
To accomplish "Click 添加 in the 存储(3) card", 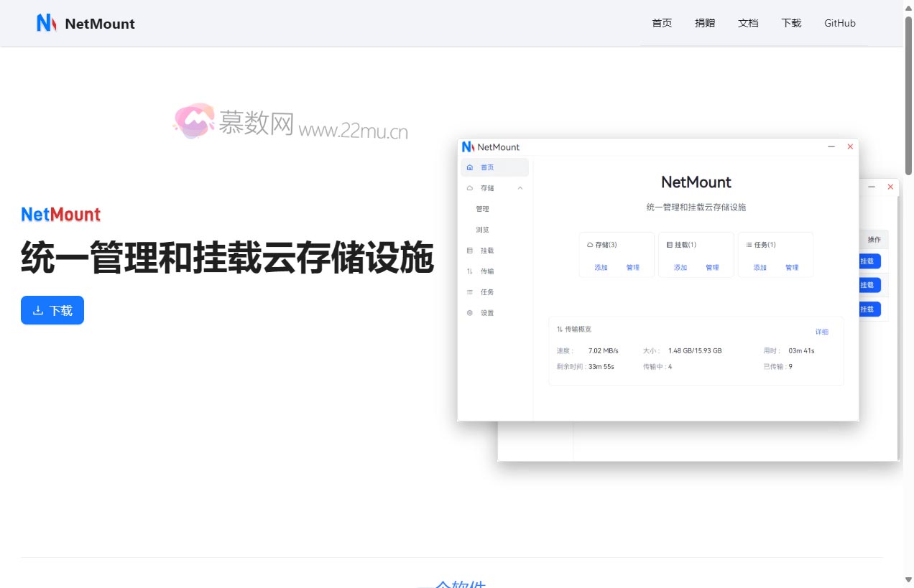I will [601, 266].
